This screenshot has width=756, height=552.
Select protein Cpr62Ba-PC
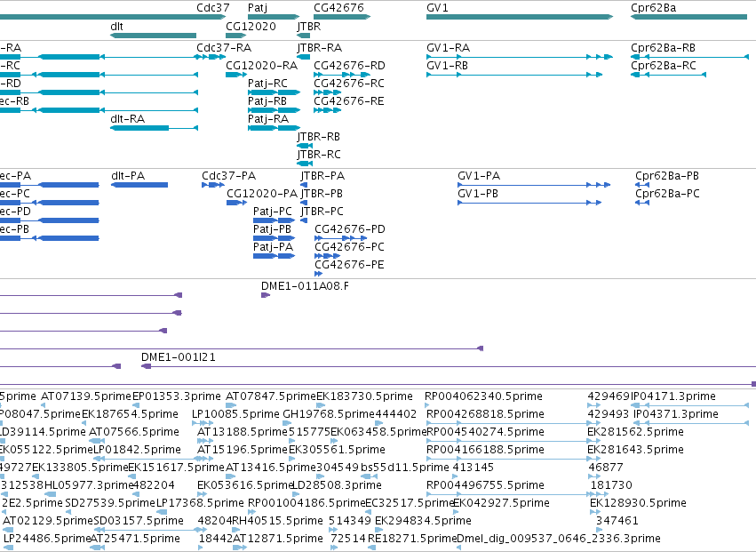pyautogui.click(x=667, y=194)
